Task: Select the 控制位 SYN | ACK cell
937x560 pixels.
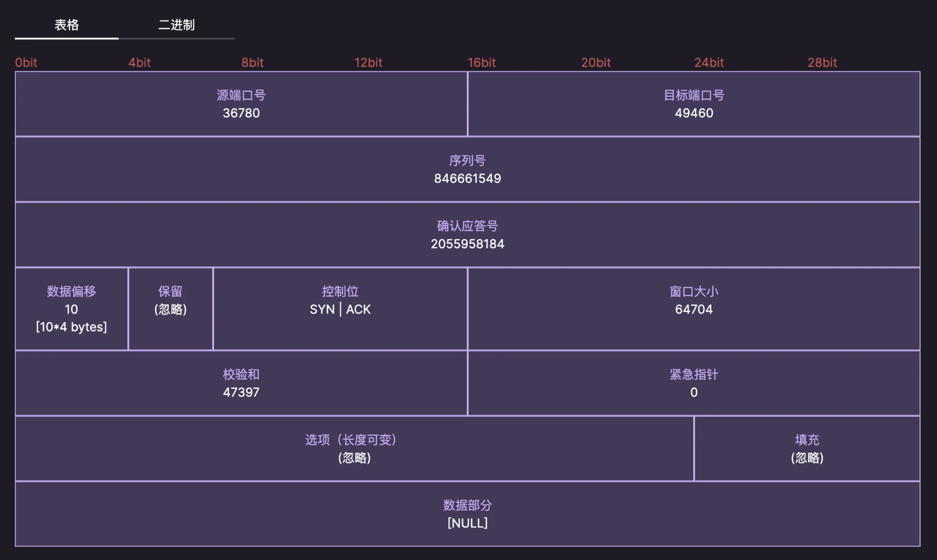Action: click(340, 309)
